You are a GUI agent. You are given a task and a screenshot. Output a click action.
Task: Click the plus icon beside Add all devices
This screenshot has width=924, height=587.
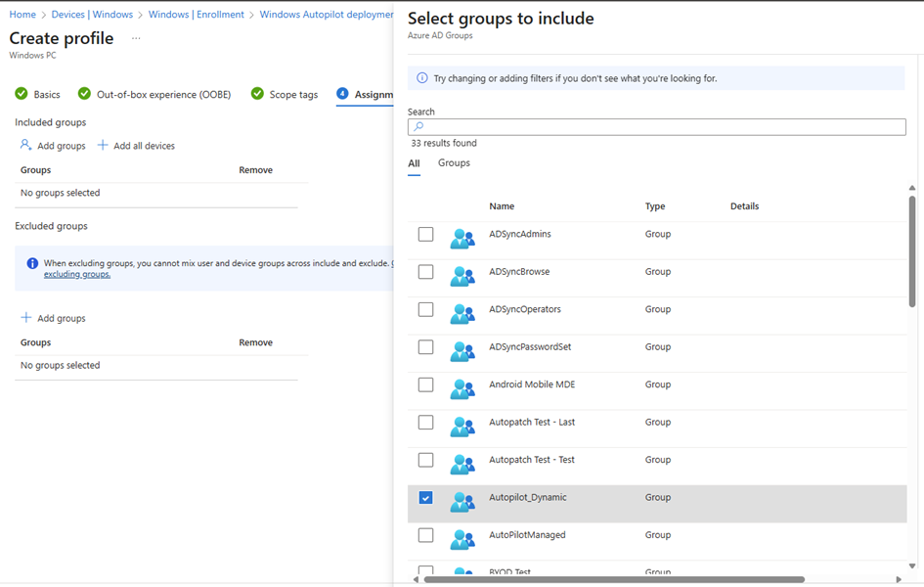[x=104, y=146]
